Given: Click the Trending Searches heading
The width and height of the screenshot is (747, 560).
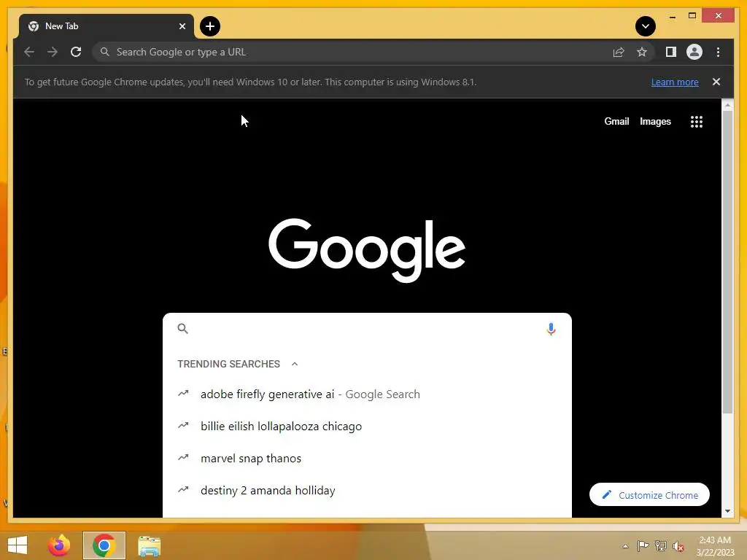Looking at the screenshot, I should pyautogui.click(x=228, y=364).
